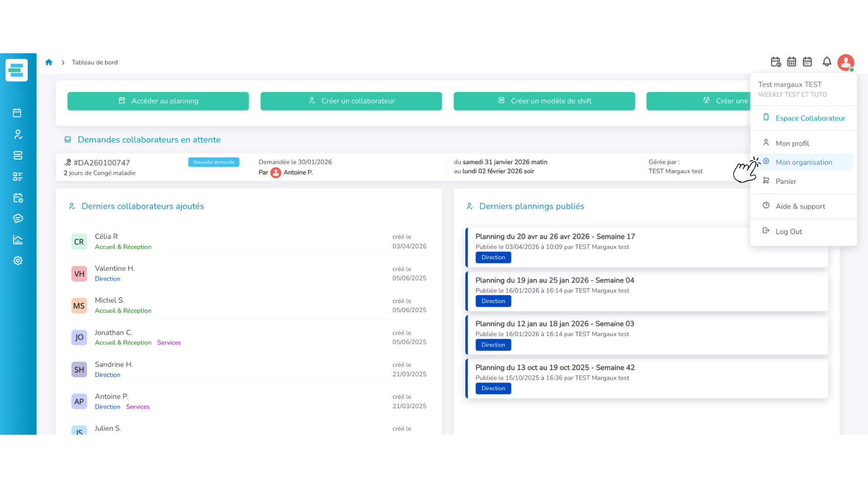Open Jonathan C. collaborator row
The width and height of the screenshot is (868, 488).
coord(249,338)
